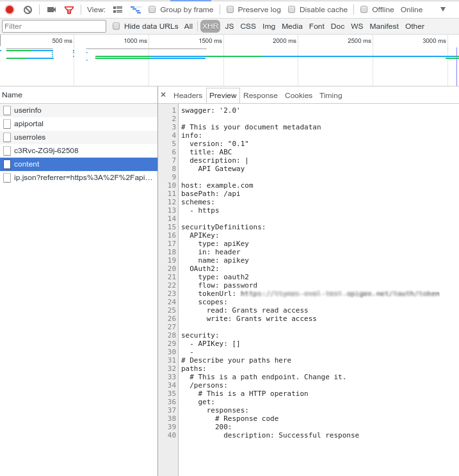Filter requests by Img
The image size is (459, 476).
pos(269,26)
